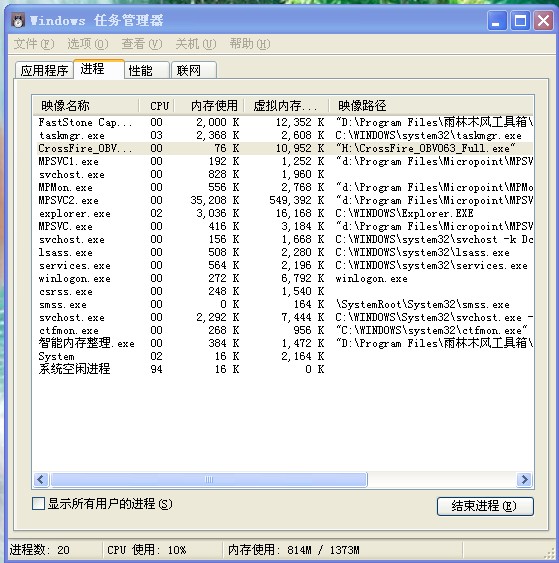Open the 查看(V) menu
Screen dimensions: 559x563
pyautogui.click(x=142, y=44)
